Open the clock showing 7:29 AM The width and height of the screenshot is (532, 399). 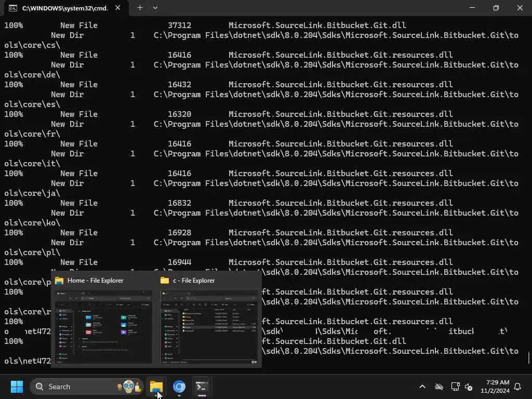[x=495, y=387]
